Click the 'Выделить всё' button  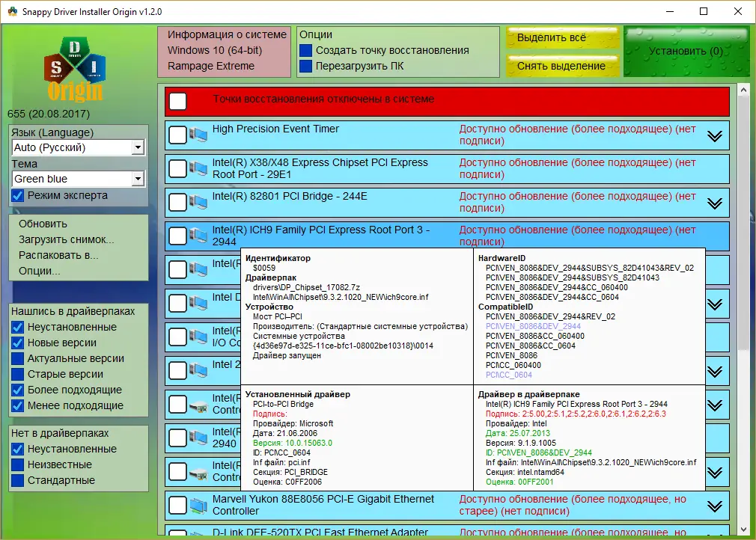(x=562, y=37)
